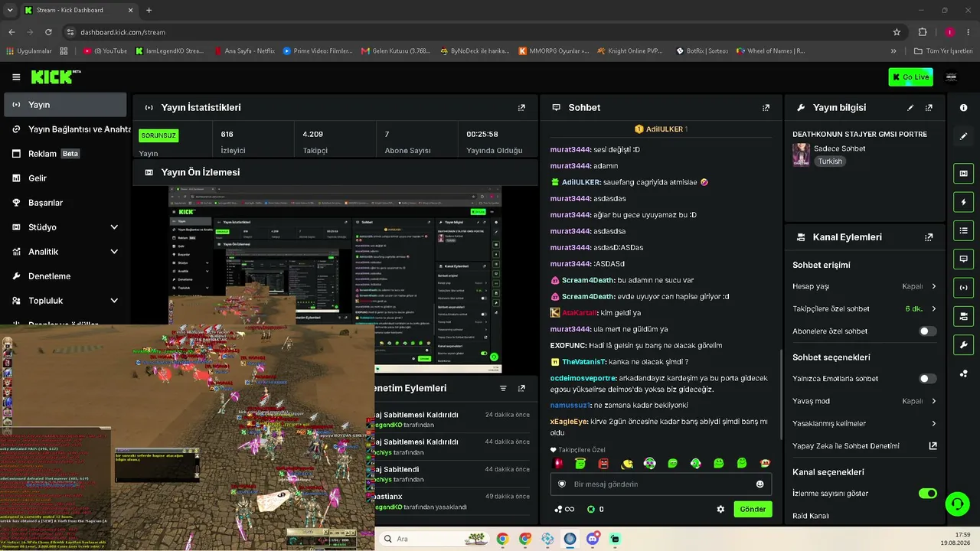Go to Gelir in the sidebar

[x=65, y=178]
